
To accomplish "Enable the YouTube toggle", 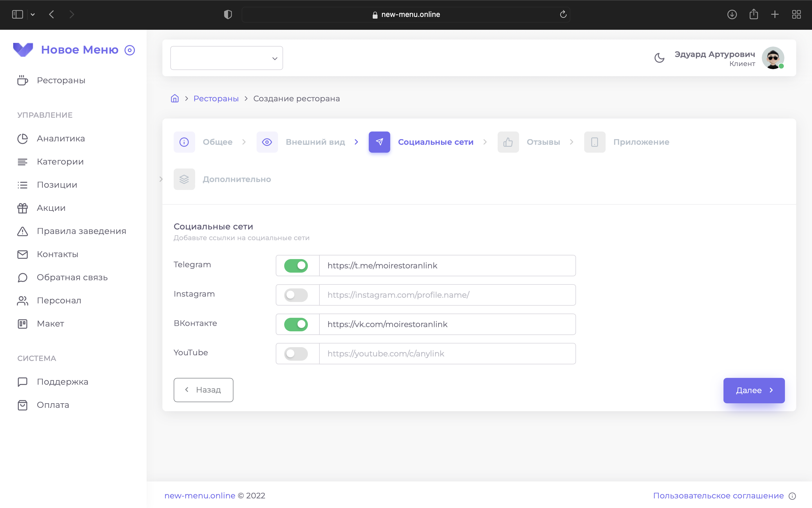I will point(296,354).
